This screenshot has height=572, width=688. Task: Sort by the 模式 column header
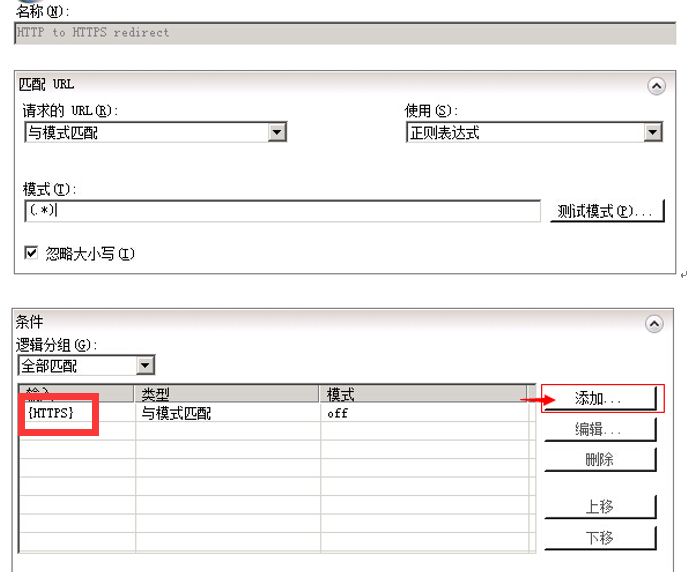(x=425, y=394)
